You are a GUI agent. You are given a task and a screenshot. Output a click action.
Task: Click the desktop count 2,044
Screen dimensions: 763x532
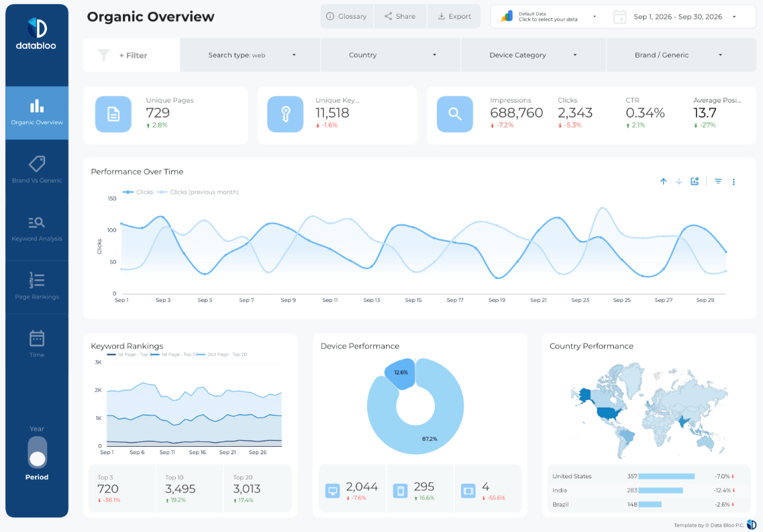[x=362, y=487]
